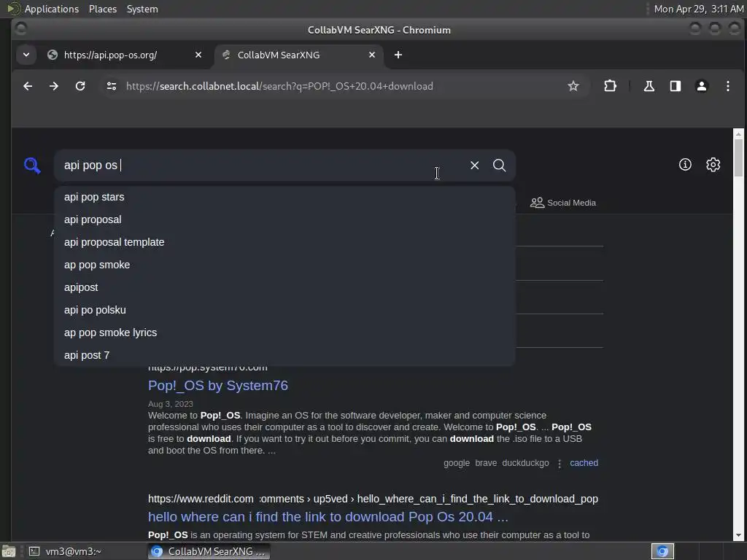
Task: Submit search with magnifier button
Action: (x=499, y=166)
